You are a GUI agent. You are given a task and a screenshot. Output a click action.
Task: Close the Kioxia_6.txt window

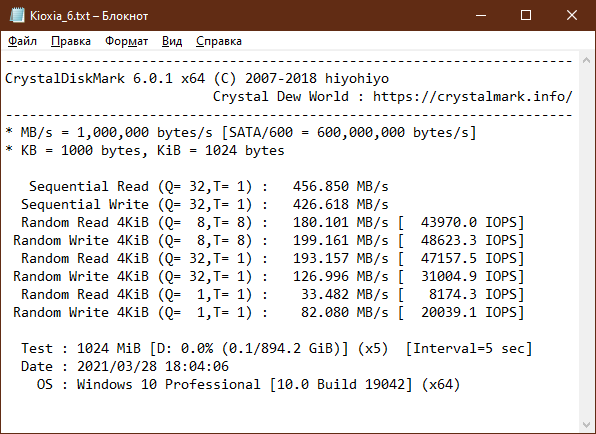572,16
